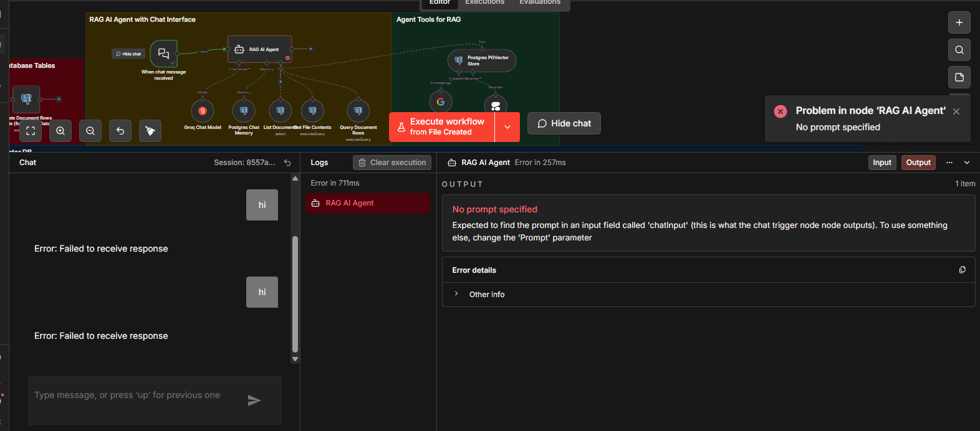This screenshot has width=980, height=431.
Task: Select the Query Document Rows node
Action: tap(358, 111)
